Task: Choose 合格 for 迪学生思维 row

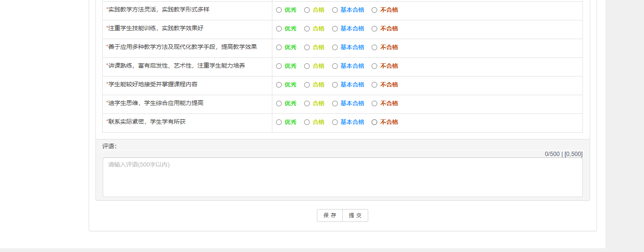Action: tap(307, 104)
